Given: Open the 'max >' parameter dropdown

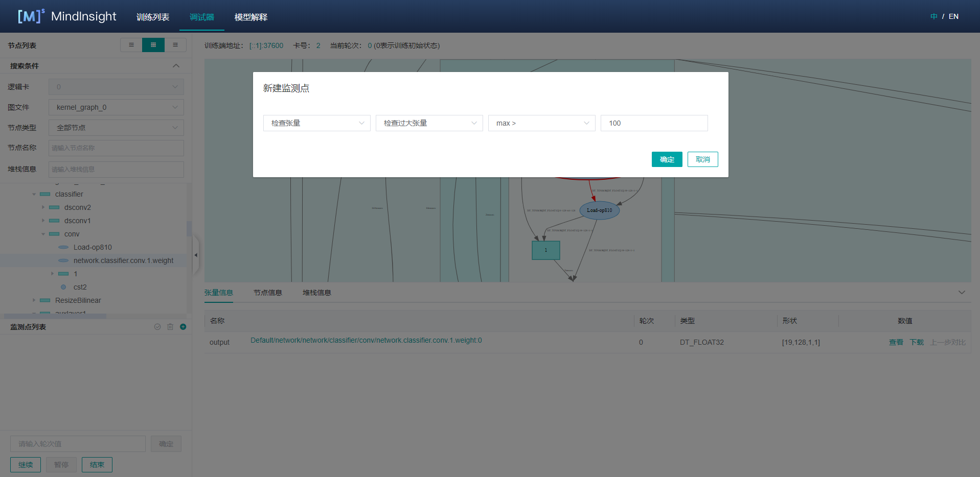Looking at the screenshot, I should (x=541, y=123).
